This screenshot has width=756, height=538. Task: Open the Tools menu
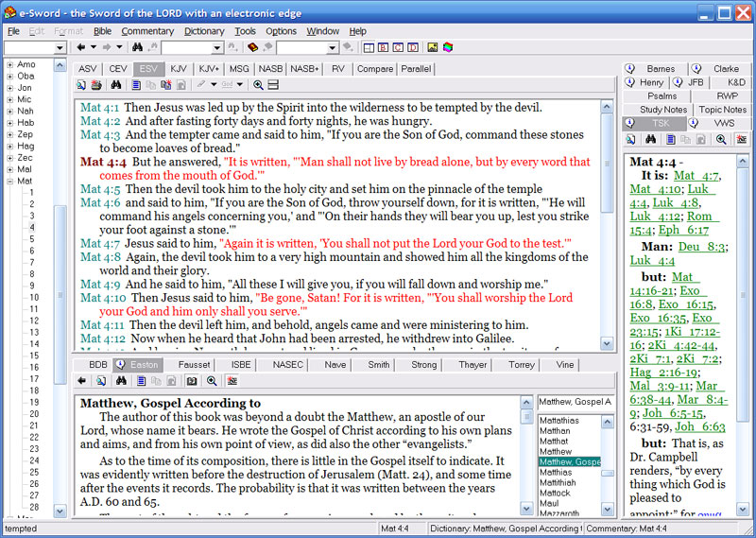(245, 31)
